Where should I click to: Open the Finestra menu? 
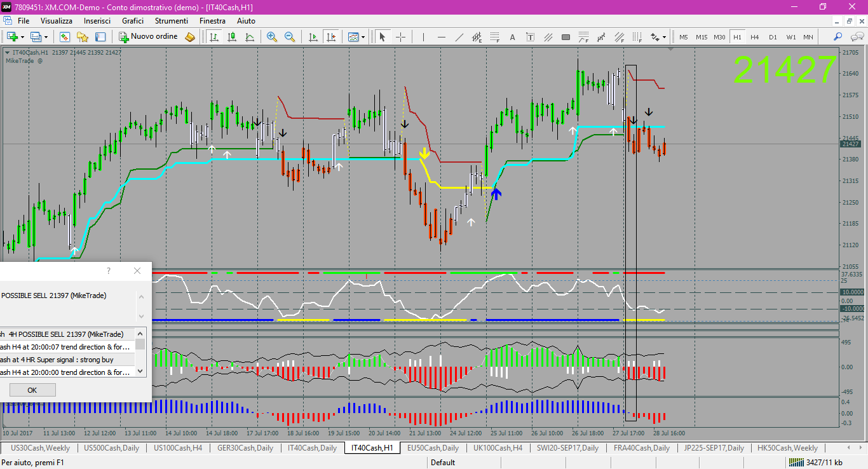[x=212, y=21]
